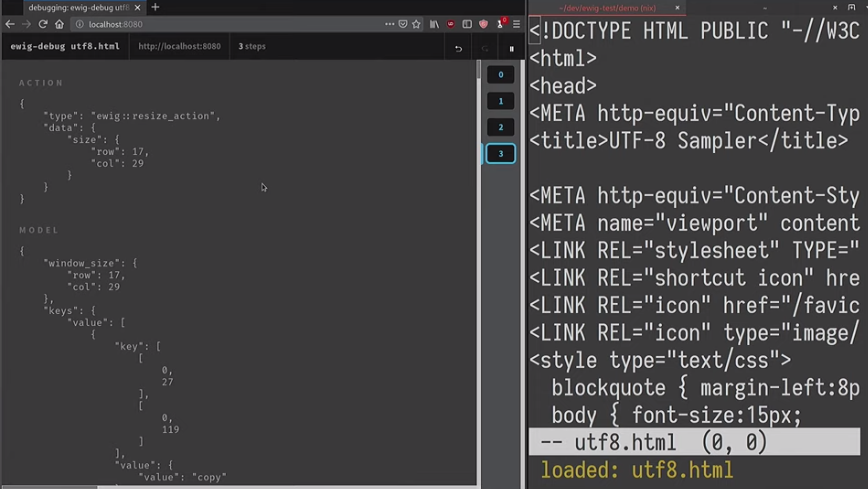Click the 3 steps label indicator
The image size is (868, 489).
click(x=251, y=46)
